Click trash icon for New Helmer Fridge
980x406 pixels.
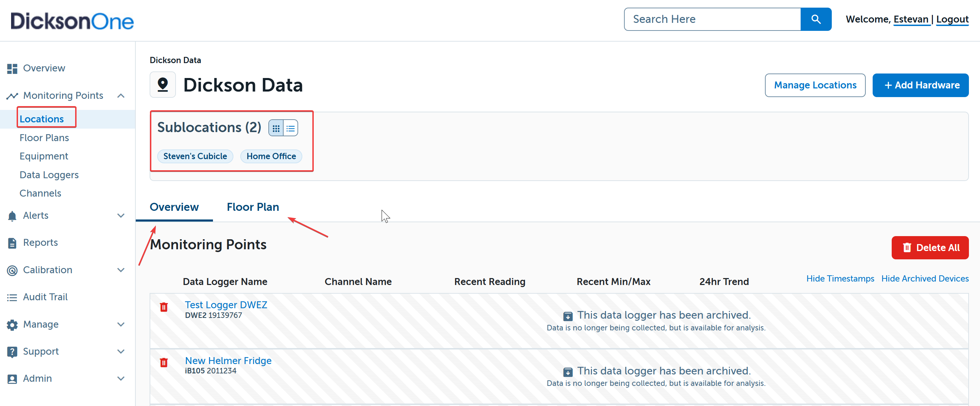(163, 362)
